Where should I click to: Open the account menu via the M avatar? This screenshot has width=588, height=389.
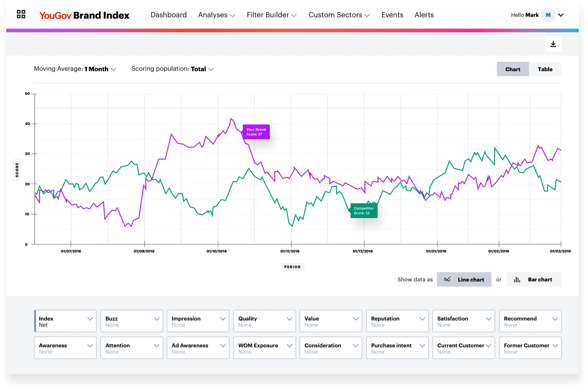point(548,15)
